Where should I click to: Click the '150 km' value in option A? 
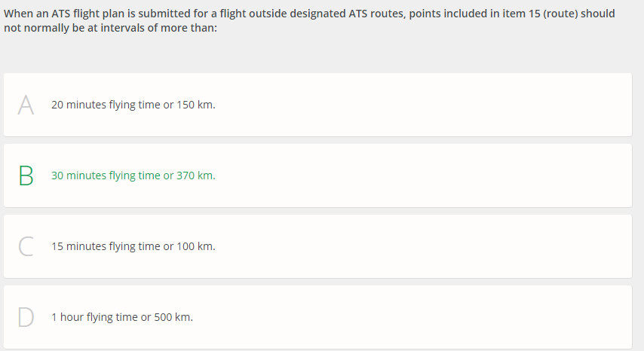tap(195, 105)
